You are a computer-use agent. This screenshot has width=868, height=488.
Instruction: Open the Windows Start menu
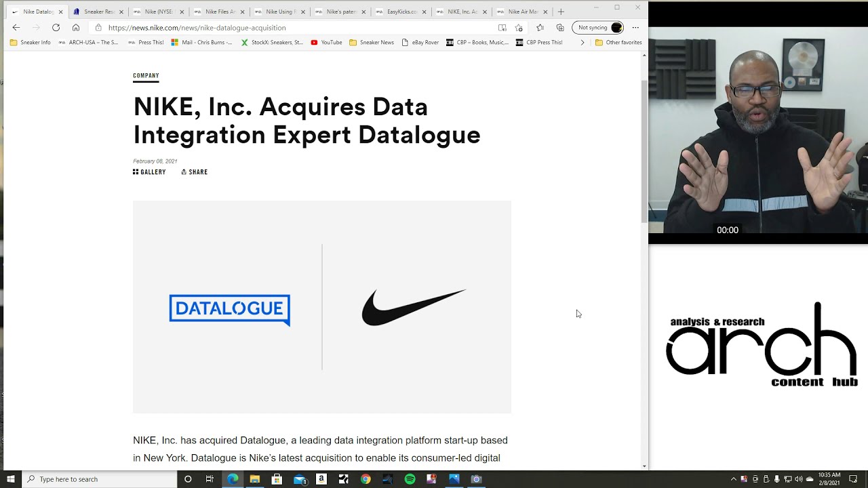click(x=11, y=479)
